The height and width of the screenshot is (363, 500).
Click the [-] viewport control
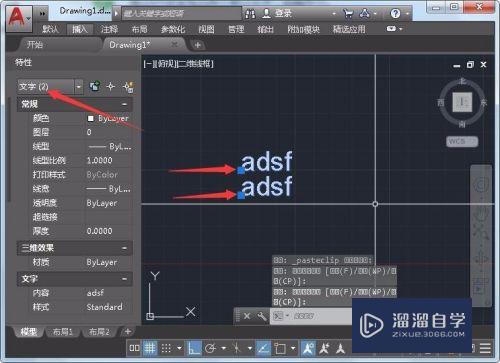click(x=148, y=64)
